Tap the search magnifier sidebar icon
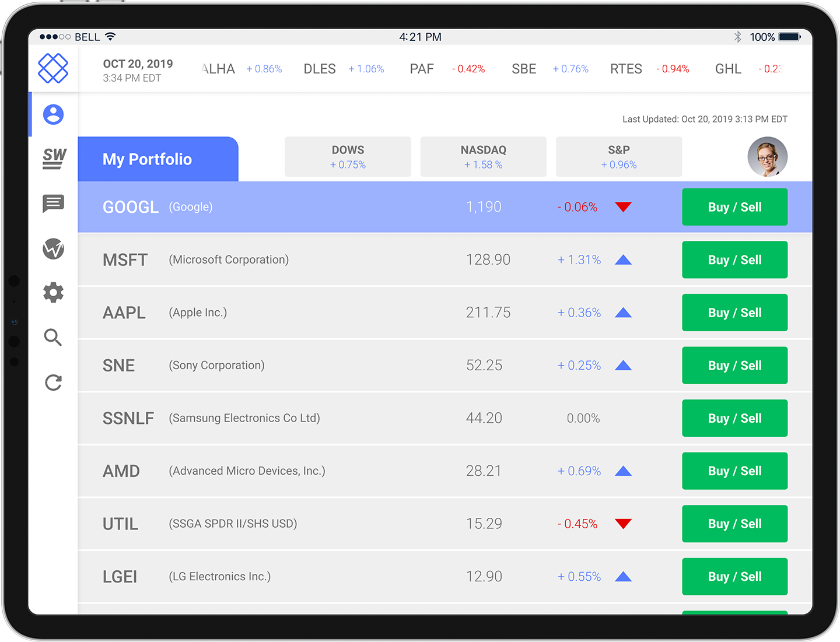Screen dimensions: 840x642 (x=53, y=337)
